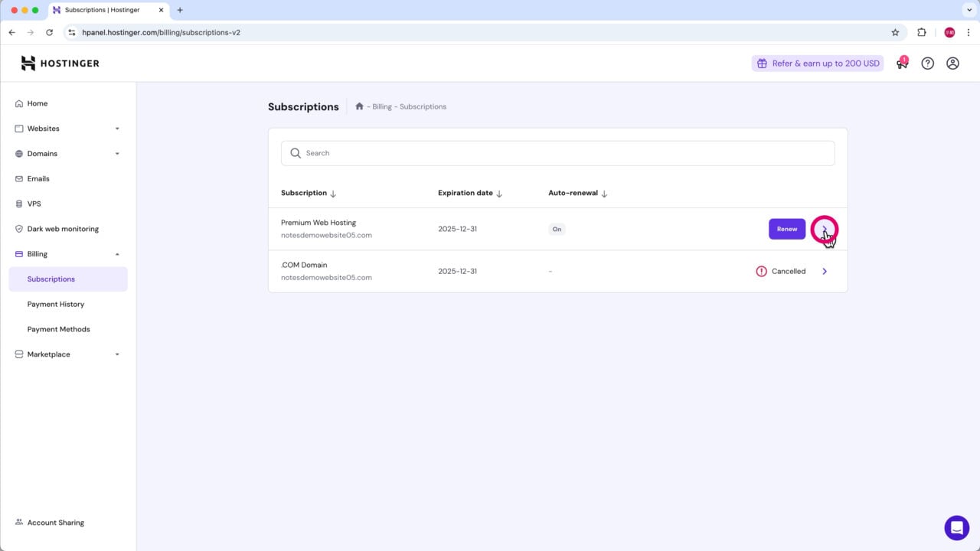Open the live chat bubble

pyautogui.click(x=956, y=528)
